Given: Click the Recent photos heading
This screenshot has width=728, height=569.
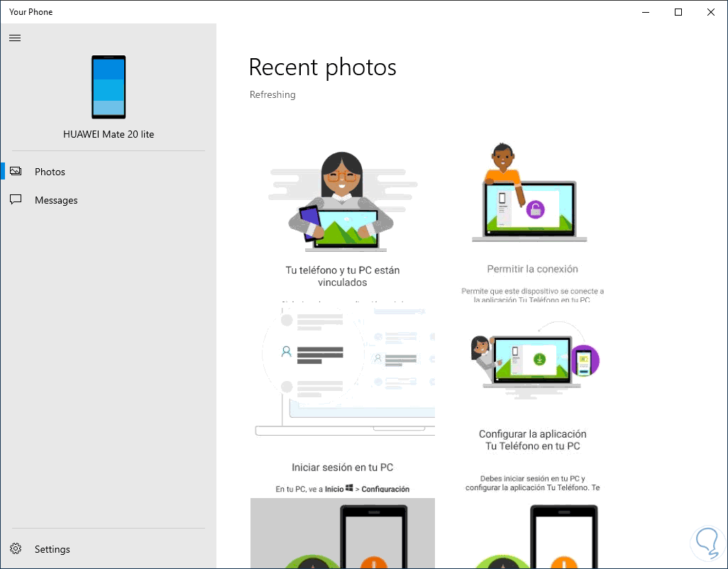Looking at the screenshot, I should pos(323,67).
